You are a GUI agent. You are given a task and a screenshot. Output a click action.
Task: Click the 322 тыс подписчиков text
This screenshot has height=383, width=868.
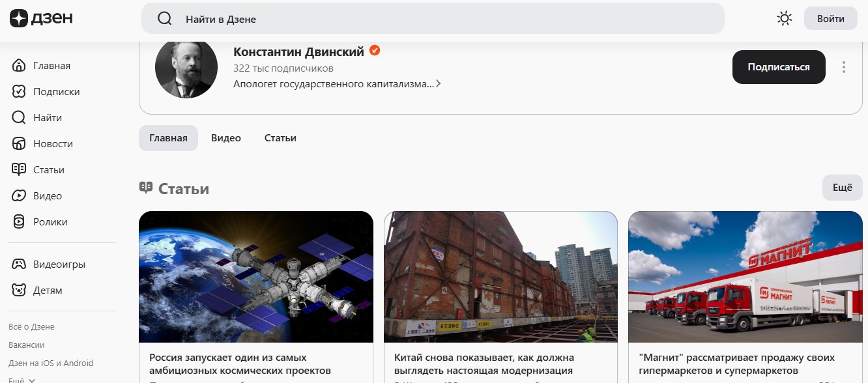(x=283, y=68)
